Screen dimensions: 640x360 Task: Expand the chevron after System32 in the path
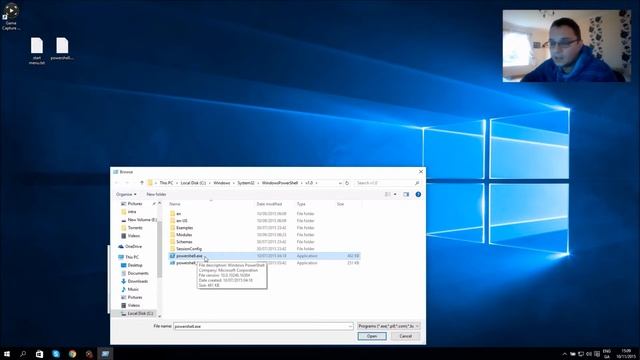[258, 183]
